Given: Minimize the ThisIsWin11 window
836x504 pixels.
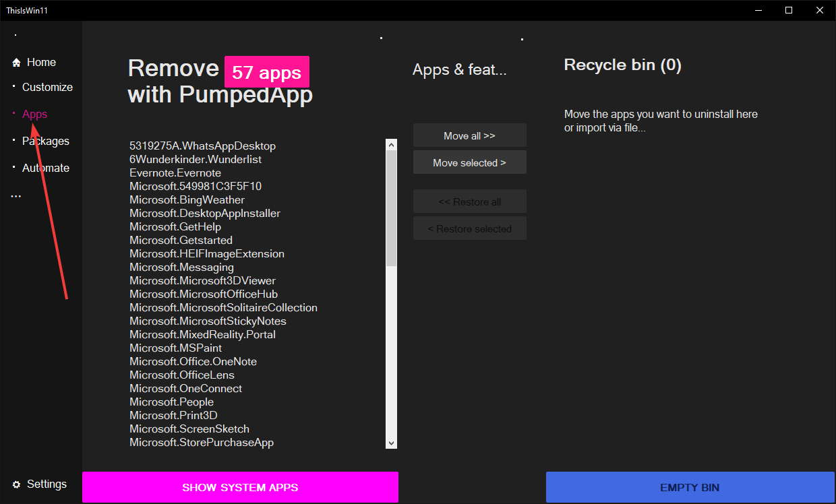Looking at the screenshot, I should (758, 10).
